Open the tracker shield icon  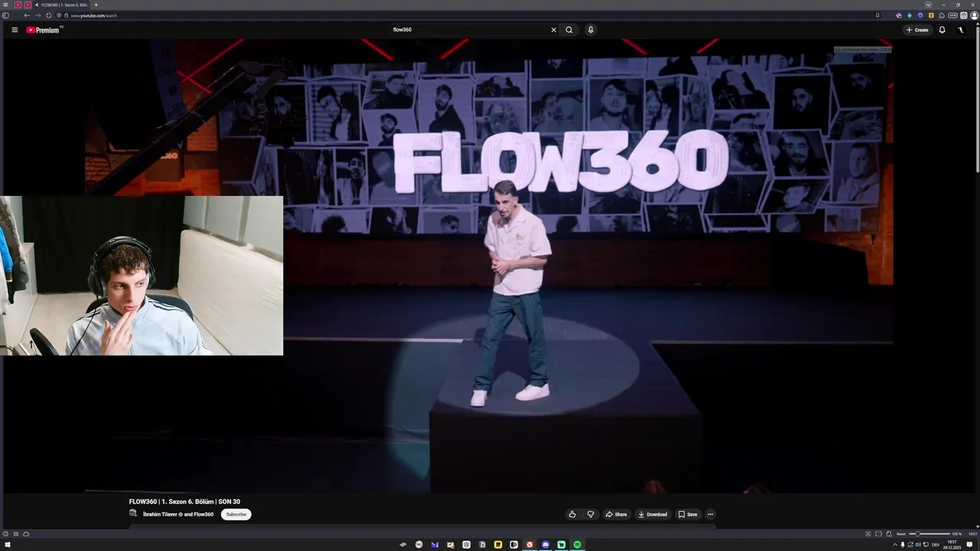[x=59, y=15]
